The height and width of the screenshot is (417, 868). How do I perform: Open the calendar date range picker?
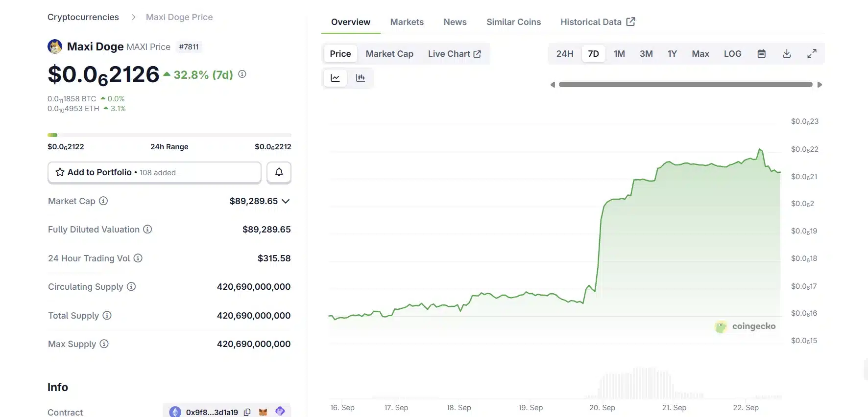761,54
